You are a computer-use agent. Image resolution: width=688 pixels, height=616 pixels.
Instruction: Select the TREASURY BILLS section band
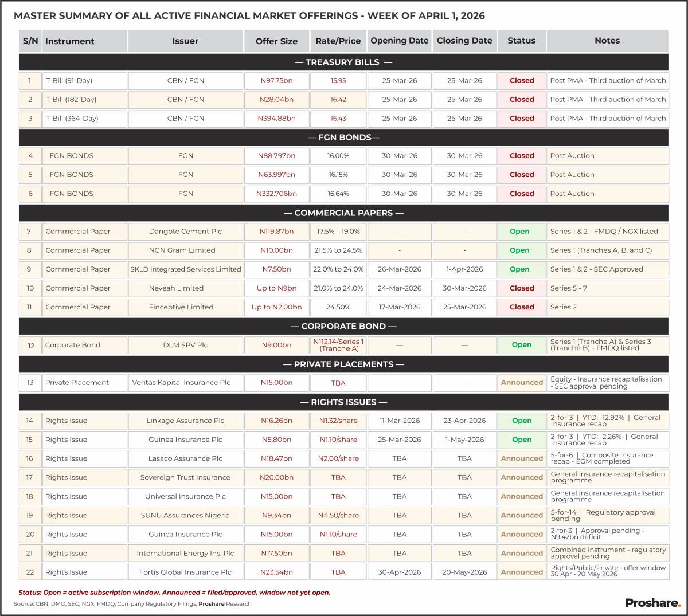344,62
